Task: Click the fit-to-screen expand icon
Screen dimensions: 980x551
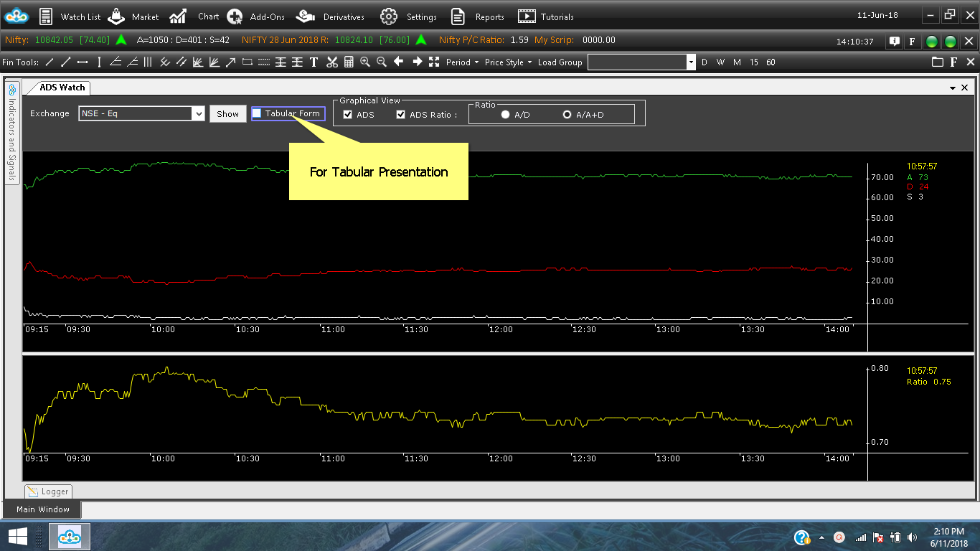Action: tap(433, 62)
